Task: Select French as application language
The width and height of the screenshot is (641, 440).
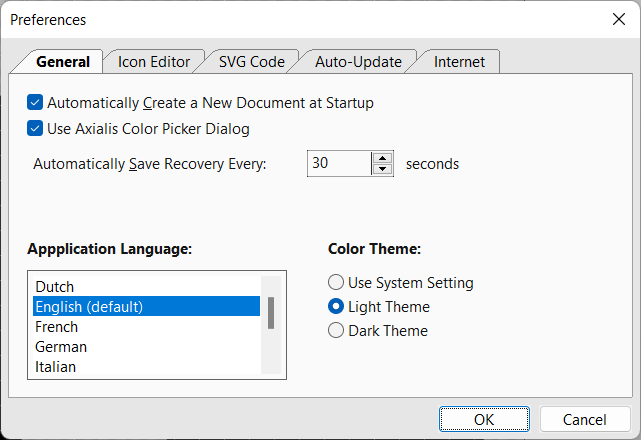Action: click(57, 327)
